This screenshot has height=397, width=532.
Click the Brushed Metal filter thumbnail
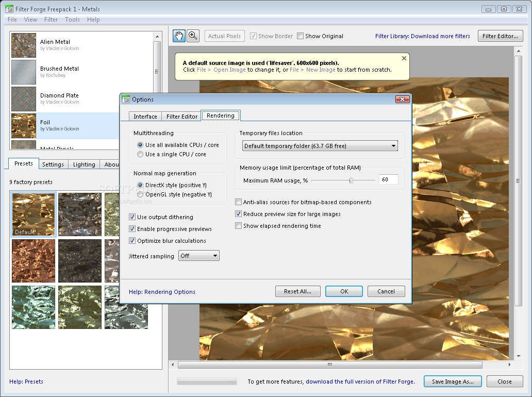coord(24,72)
